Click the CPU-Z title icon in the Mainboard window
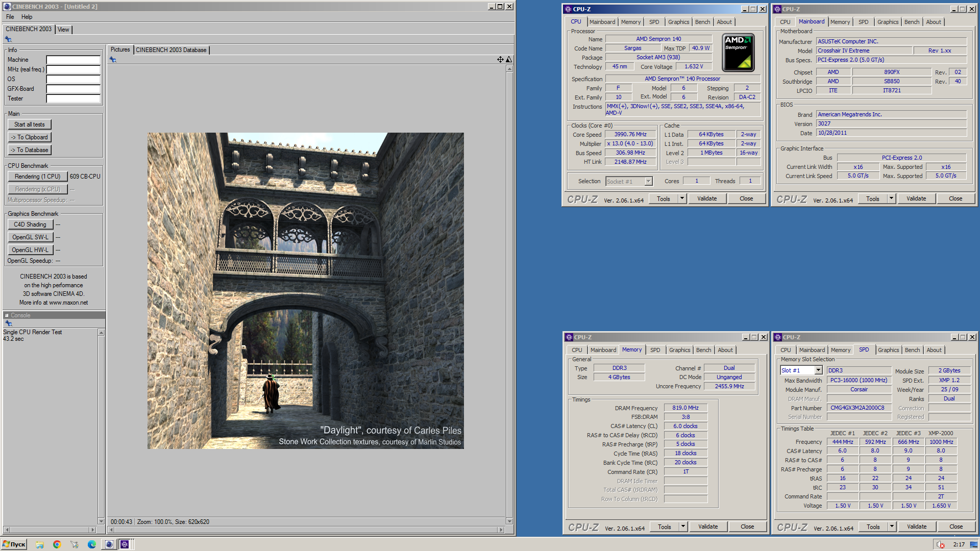 coord(777,9)
